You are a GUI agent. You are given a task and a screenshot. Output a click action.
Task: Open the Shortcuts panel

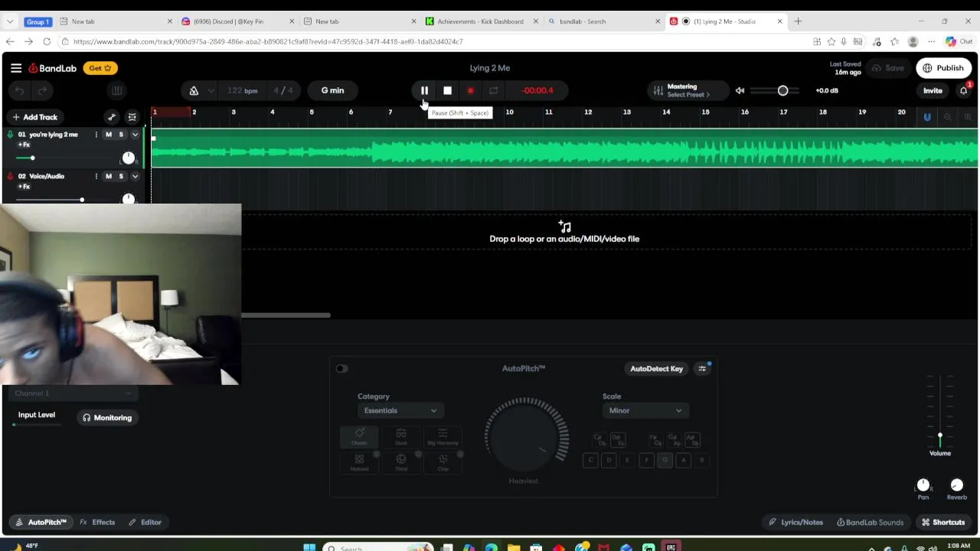pyautogui.click(x=943, y=523)
